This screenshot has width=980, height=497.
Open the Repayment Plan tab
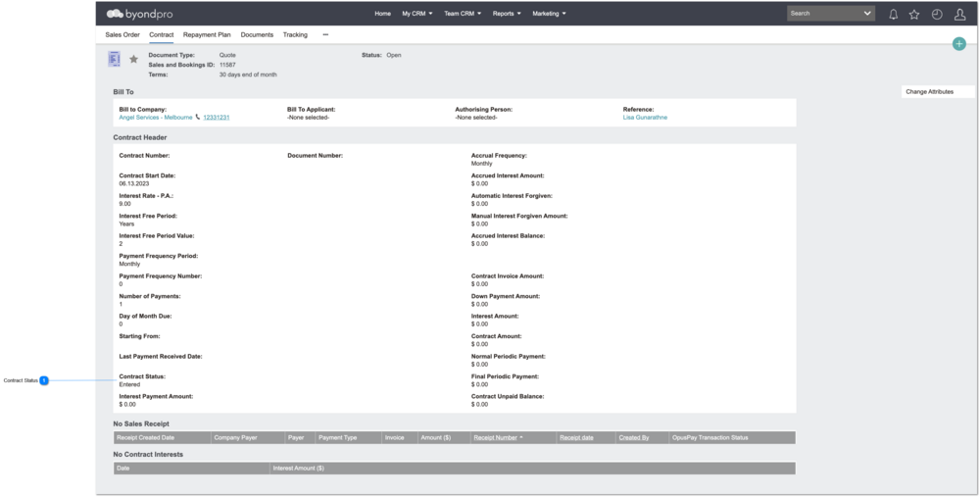(207, 35)
